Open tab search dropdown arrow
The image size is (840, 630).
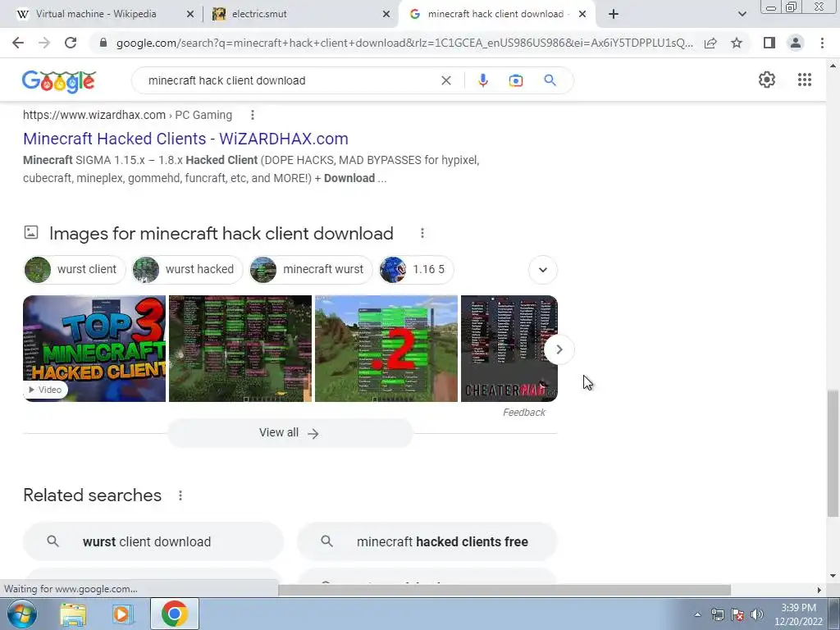click(x=742, y=14)
